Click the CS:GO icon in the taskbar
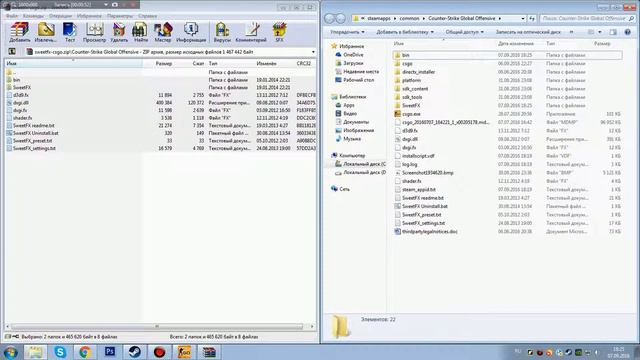The width and height of the screenshot is (640, 360). click(184, 352)
